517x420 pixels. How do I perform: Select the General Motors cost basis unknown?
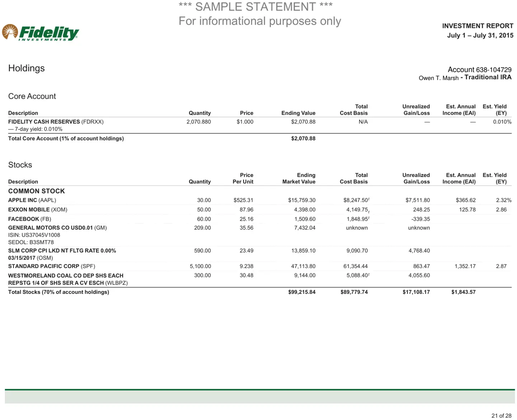(357, 228)
